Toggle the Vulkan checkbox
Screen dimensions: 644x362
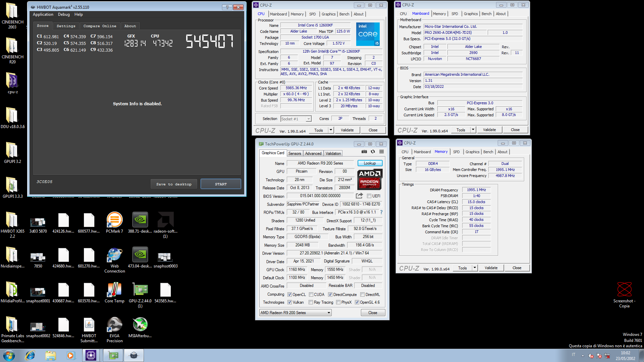coord(289,302)
